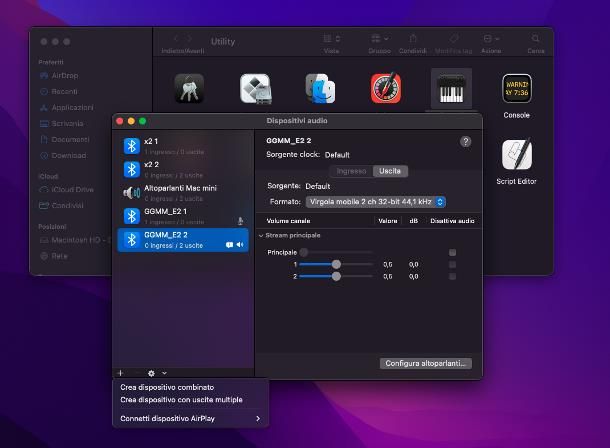This screenshot has width=610, height=448.
Task: Click channel 1 Valore field 0,5
Action: [387, 264]
